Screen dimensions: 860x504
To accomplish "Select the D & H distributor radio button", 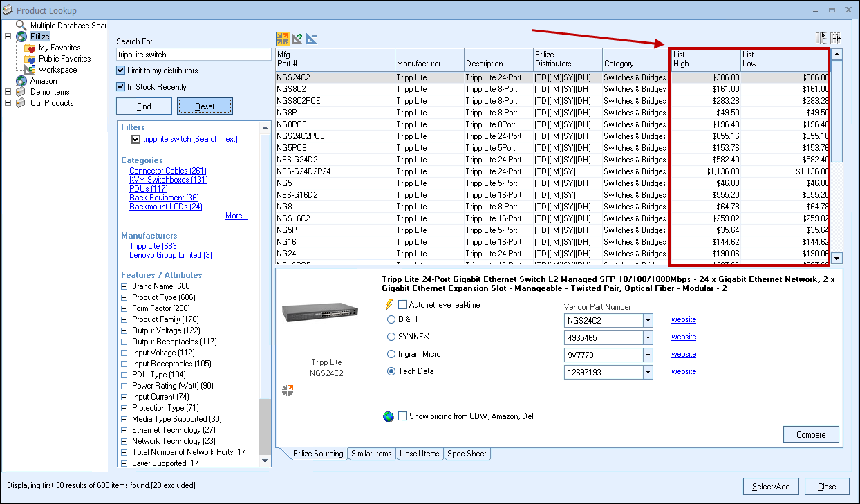I will (391, 319).
